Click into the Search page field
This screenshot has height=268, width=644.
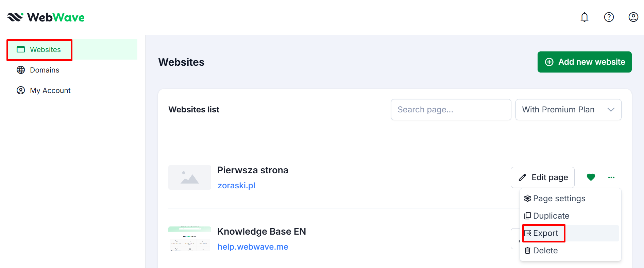coord(451,110)
